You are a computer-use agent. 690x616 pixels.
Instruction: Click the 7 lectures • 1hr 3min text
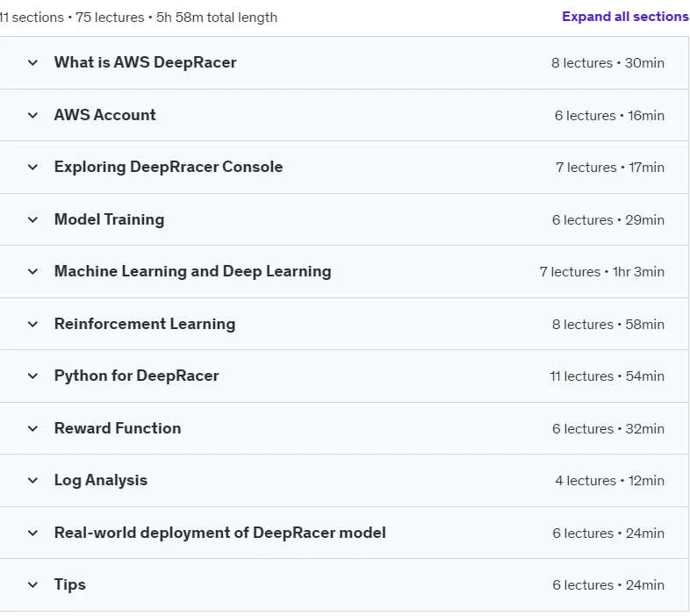pyautogui.click(x=602, y=272)
